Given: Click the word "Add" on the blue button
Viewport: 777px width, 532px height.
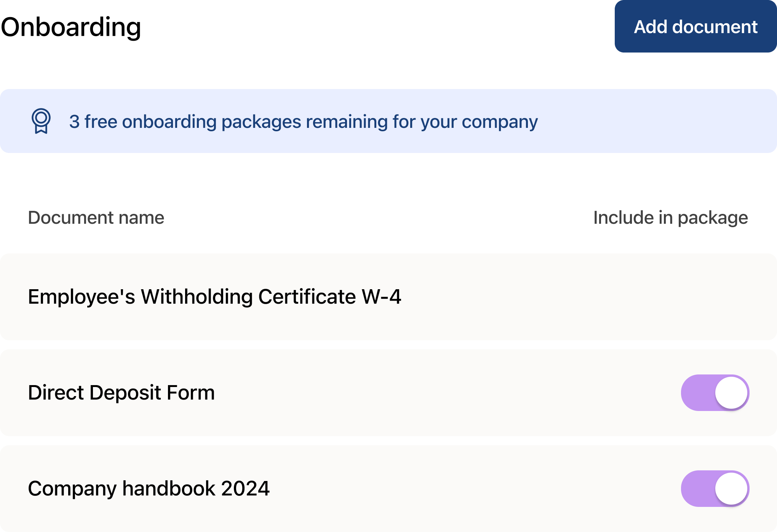Looking at the screenshot, I should click(x=651, y=27).
